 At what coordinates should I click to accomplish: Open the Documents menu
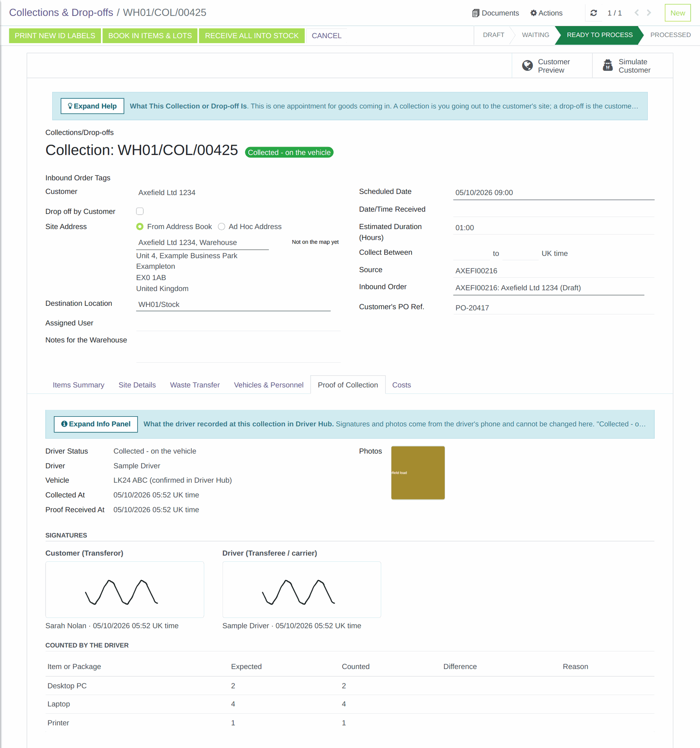click(495, 13)
